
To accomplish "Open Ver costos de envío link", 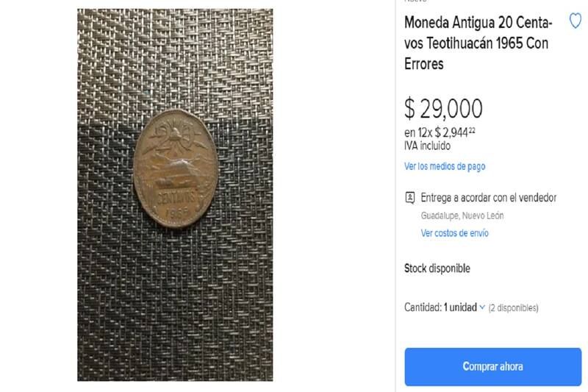I will tap(454, 233).
